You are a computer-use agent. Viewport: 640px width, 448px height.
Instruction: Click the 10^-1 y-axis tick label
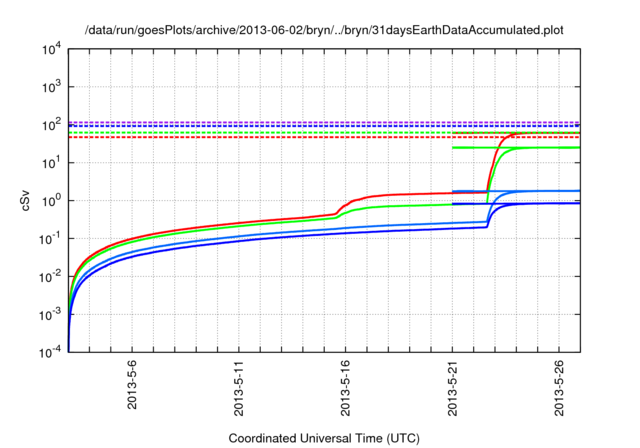[x=49, y=238]
